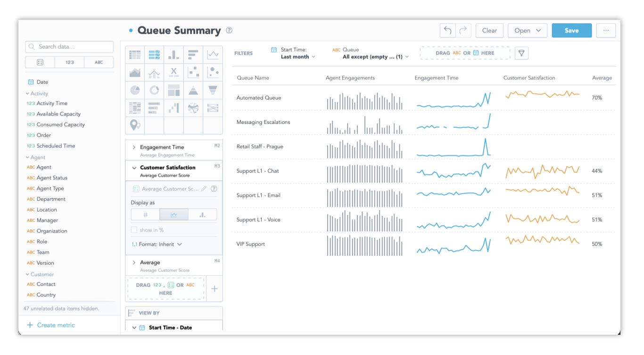Image resolution: width=644 pixels, height=355 pixels.
Task: Open the Format: Inherit dropdown
Action: tap(157, 244)
